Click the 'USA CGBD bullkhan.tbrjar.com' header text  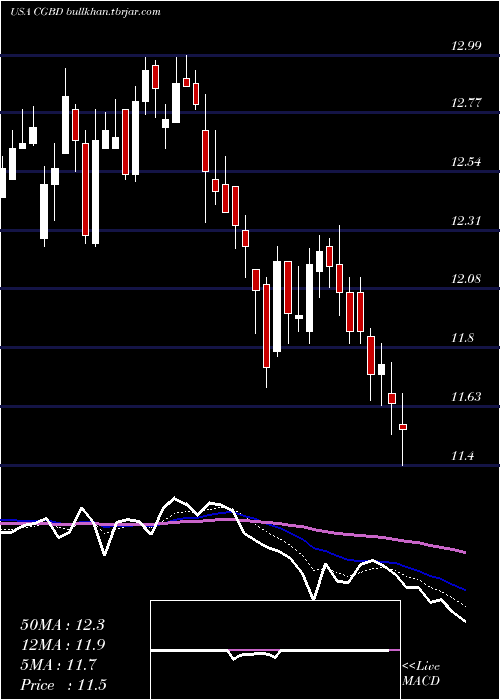(85, 12)
